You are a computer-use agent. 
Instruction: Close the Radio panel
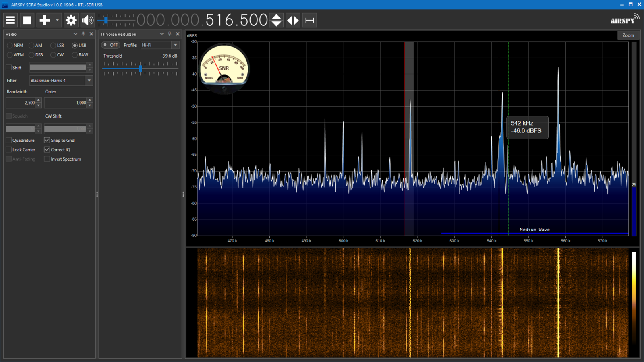tap(91, 34)
